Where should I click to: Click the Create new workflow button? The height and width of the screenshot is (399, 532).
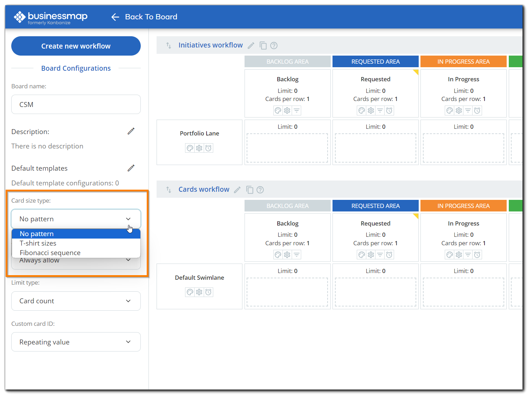(x=76, y=46)
